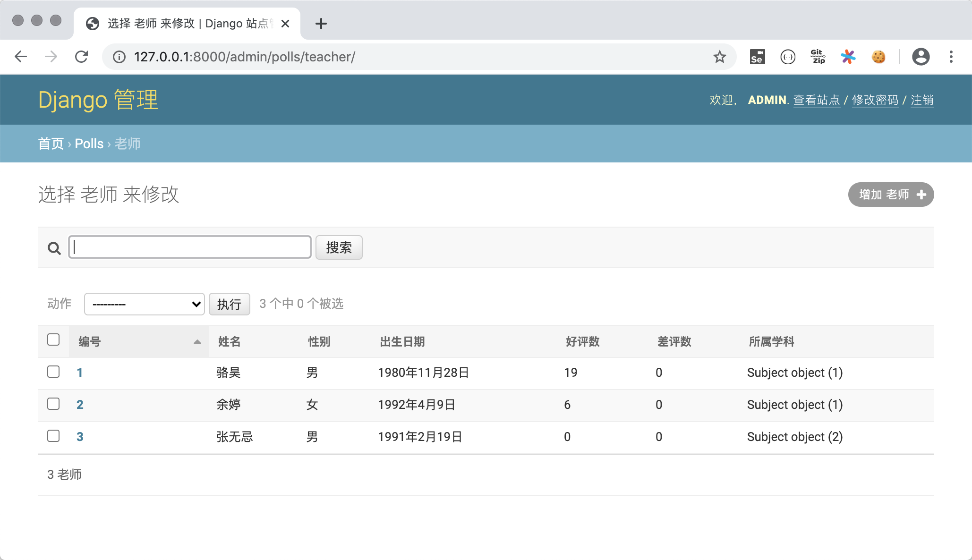
Task: Click the site info icon in address bar
Action: (x=119, y=57)
